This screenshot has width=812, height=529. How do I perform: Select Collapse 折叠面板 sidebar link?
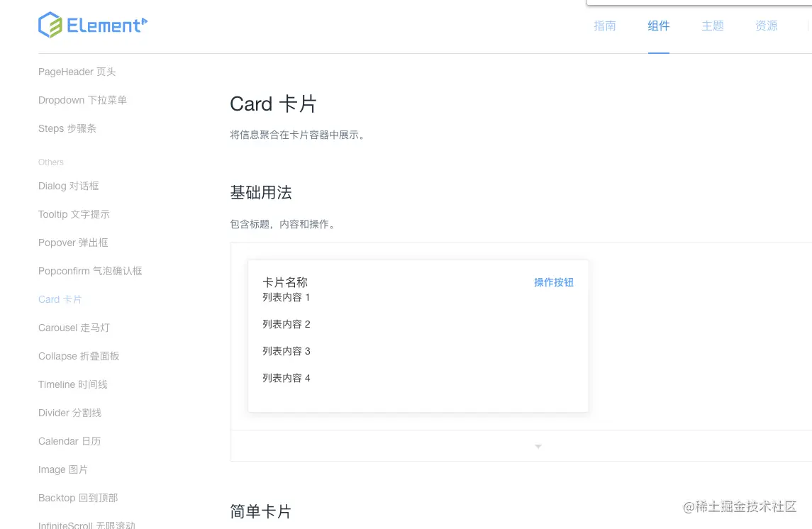click(79, 356)
